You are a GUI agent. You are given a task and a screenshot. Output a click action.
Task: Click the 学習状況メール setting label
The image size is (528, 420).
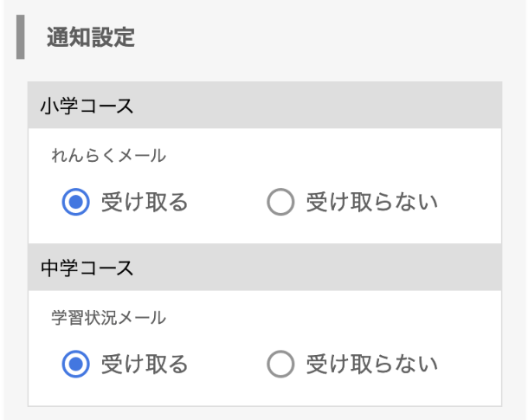[108, 317]
